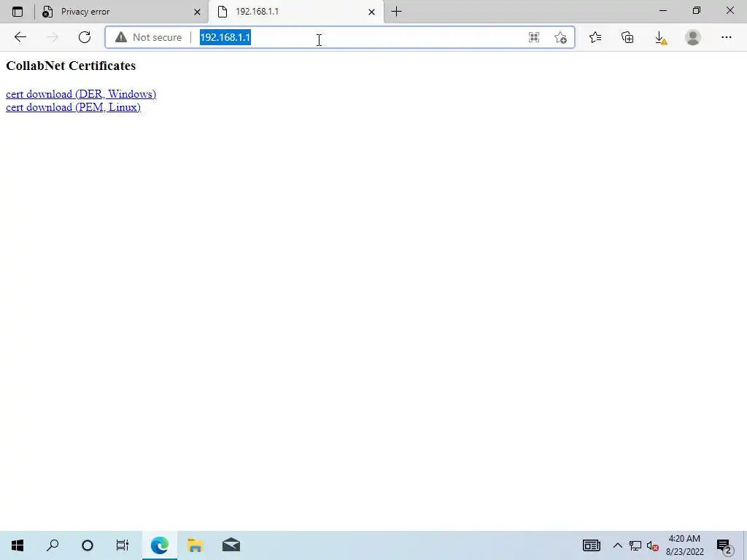This screenshot has height=560, width=747.
Task: Add this page to favorites star
Action: (x=560, y=37)
